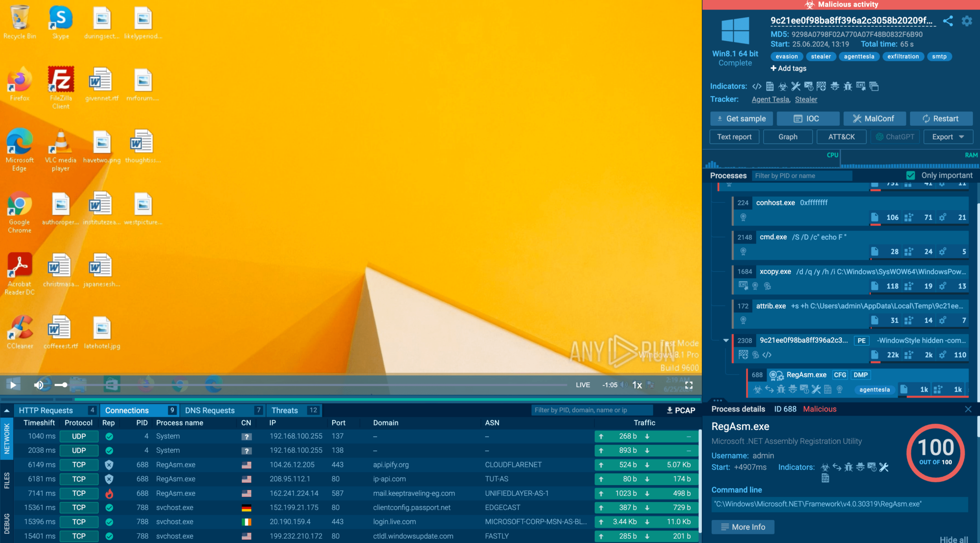
Task: Open the settings gear in sample header
Action: coord(967,21)
